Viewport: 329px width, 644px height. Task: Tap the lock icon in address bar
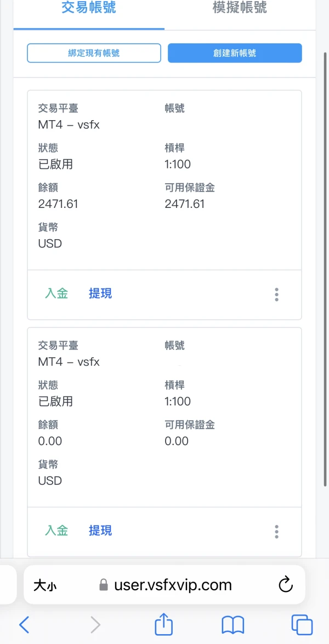103,585
